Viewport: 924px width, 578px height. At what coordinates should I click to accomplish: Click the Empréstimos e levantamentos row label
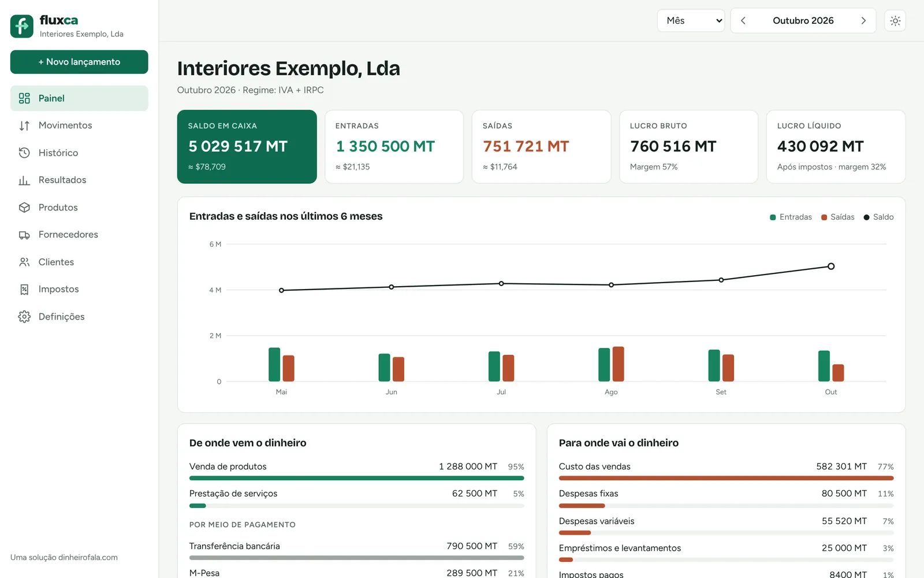point(620,549)
